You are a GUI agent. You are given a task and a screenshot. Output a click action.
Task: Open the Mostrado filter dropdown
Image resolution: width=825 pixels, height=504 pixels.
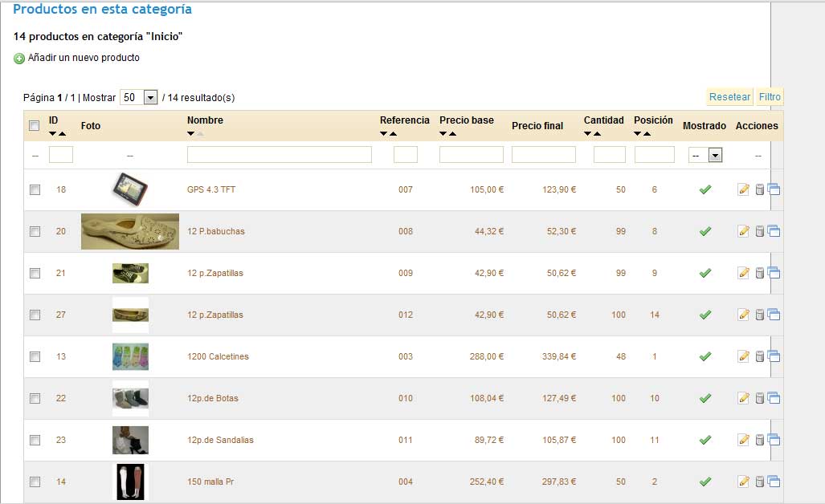[705, 155]
